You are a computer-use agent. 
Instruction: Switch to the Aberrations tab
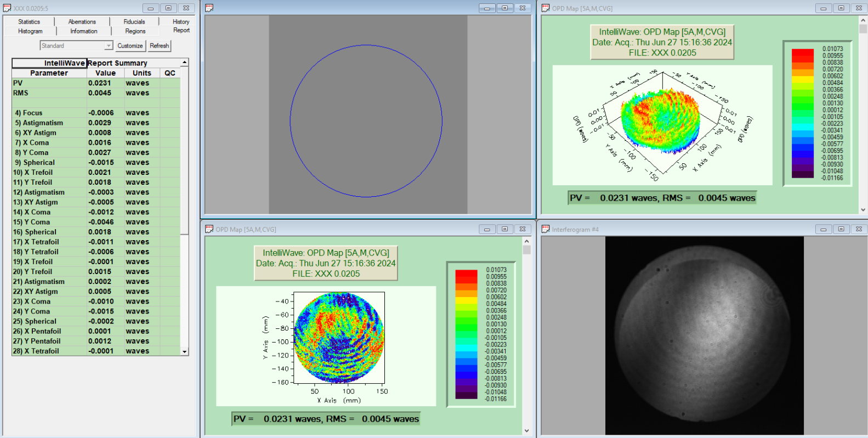82,21
